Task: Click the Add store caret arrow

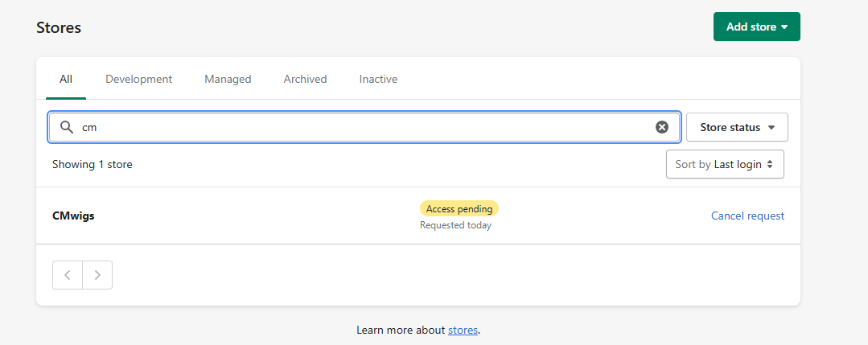Action: click(784, 27)
